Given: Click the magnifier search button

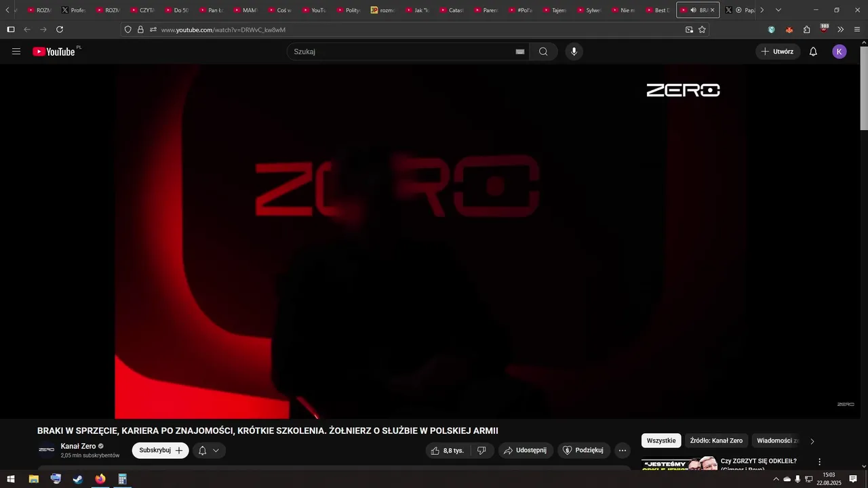Looking at the screenshot, I should (543, 52).
